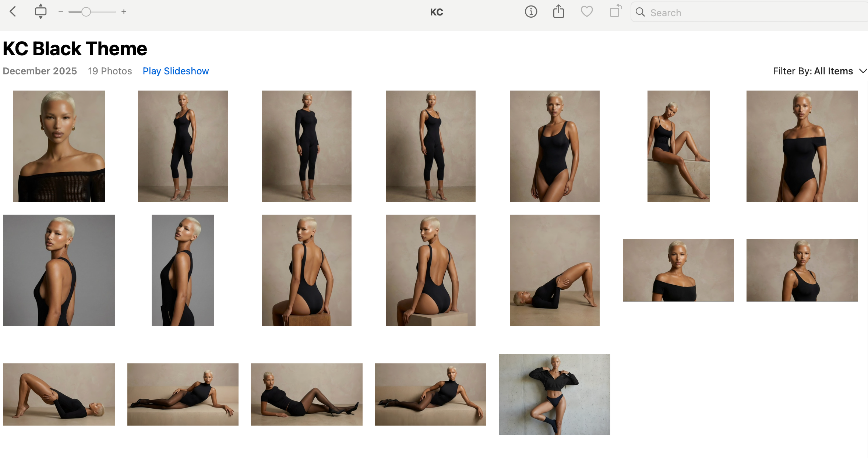Click the rotate photo icon
This screenshot has height=458, width=868.
point(615,11)
